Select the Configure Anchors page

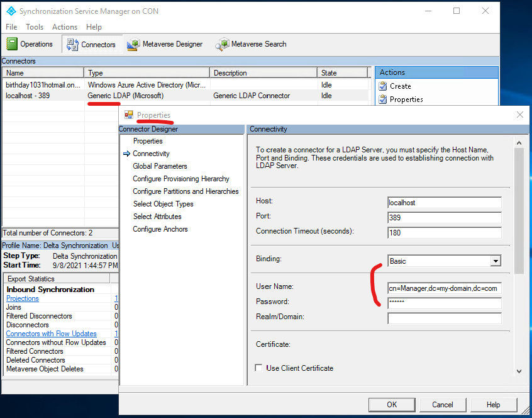click(x=160, y=229)
